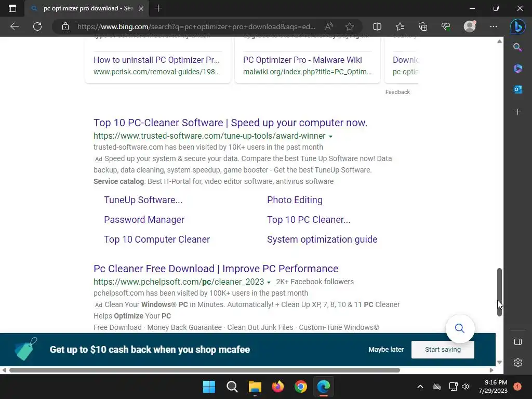Open sidebar Search tool
Image resolution: width=532 pixels, height=399 pixels.
(517, 47)
